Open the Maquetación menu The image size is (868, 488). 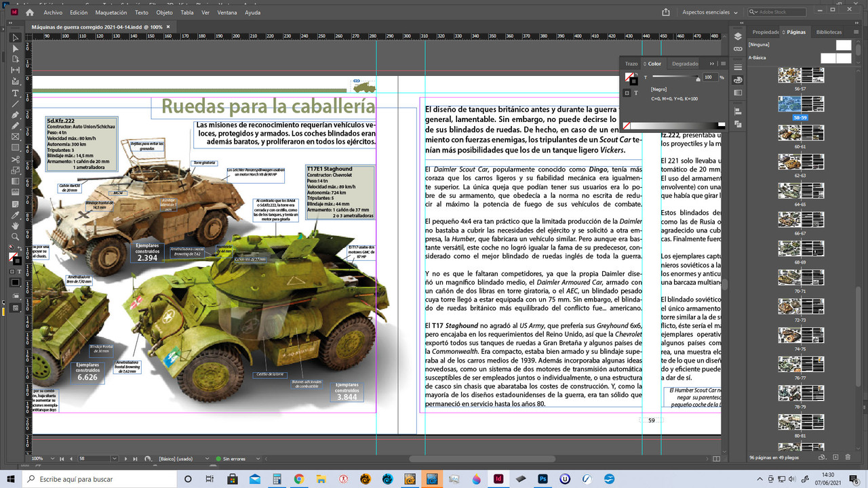[x=111, y=12]
